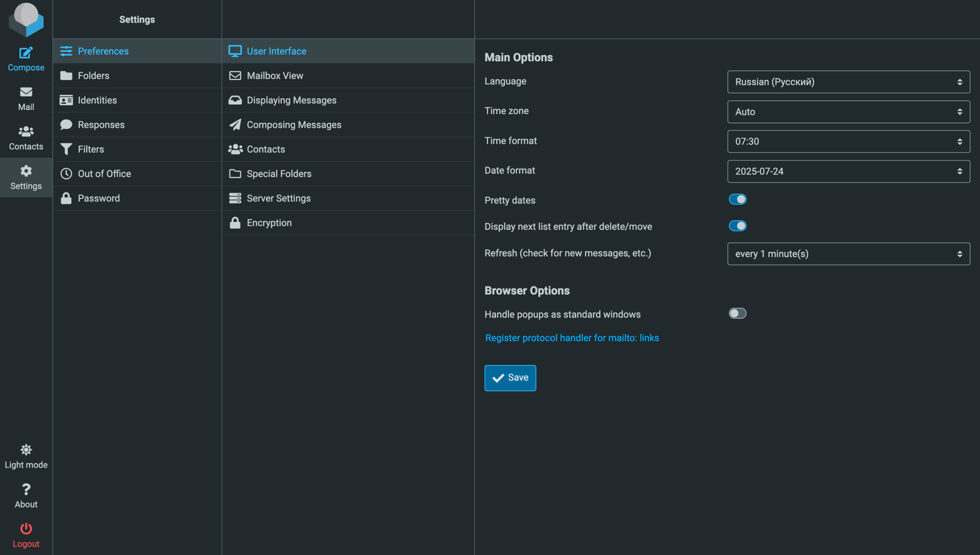Open the Time zone dropdown

tap(848, 111)
